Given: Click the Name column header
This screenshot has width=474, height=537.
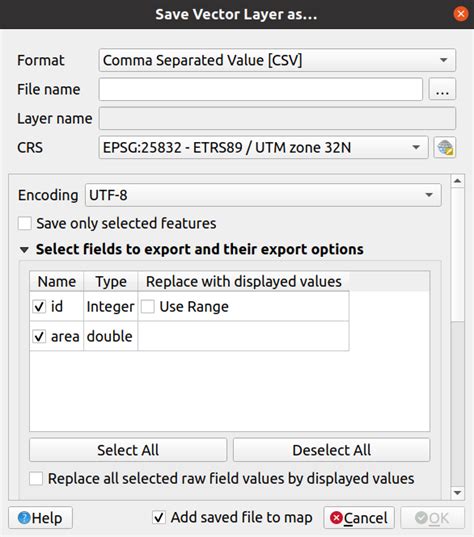Looking at the screenshot, I should (x=57, y=282).
